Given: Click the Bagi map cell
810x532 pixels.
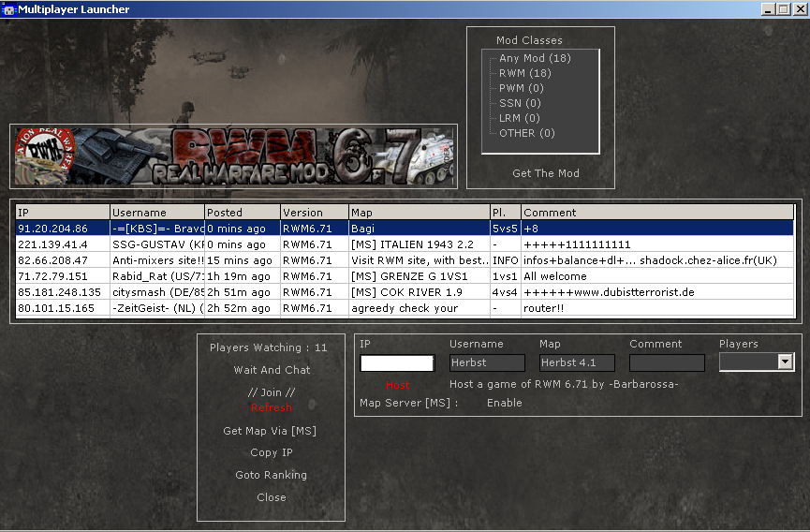Looking at the screenshot, I should click(x=420, y=229).
